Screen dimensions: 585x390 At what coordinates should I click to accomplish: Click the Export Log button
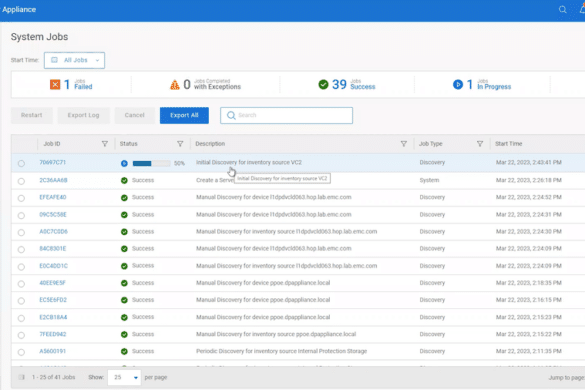[84, 115]
